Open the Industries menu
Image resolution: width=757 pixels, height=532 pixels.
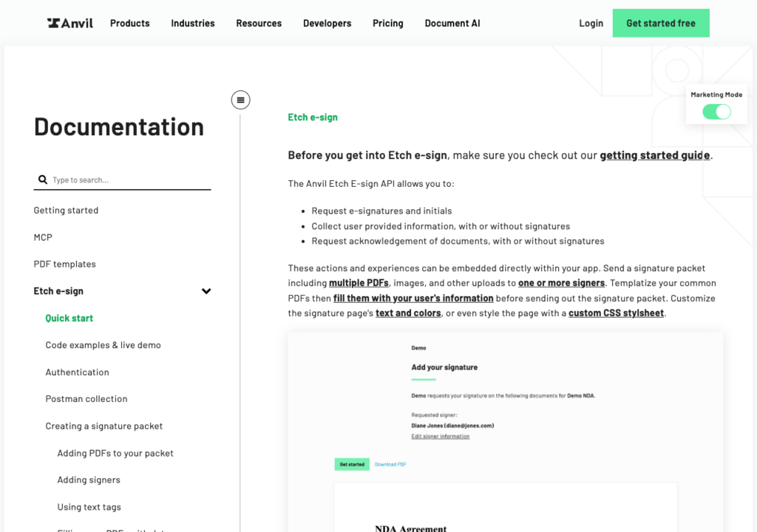pos(193,23)
